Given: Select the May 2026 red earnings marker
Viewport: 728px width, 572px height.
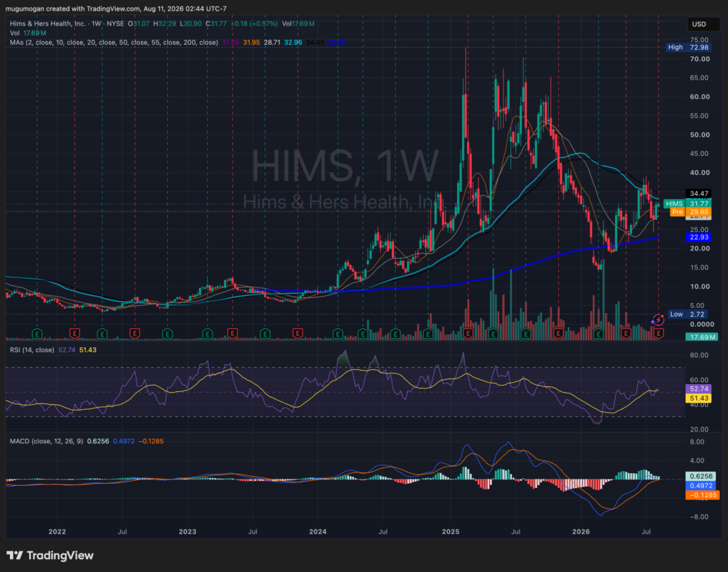Looking at the screenshot, I should [x=626, y=333].
